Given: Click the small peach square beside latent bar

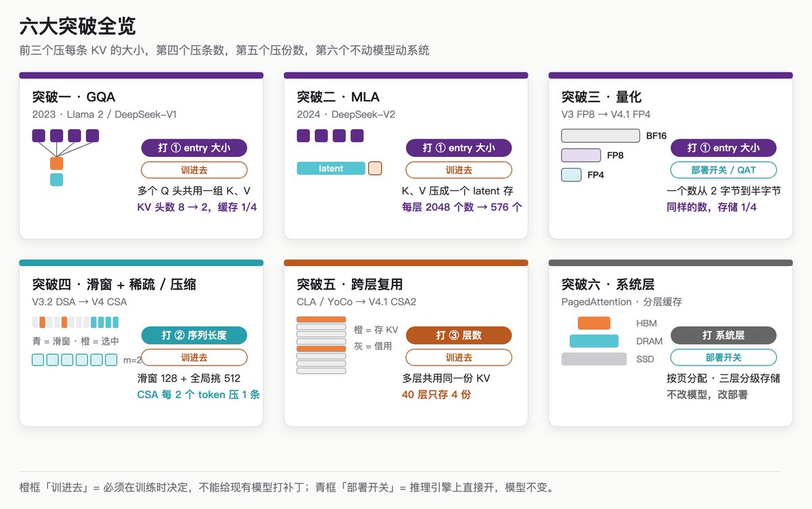Looking at the screenshot, I should click(x=375, y=169).
